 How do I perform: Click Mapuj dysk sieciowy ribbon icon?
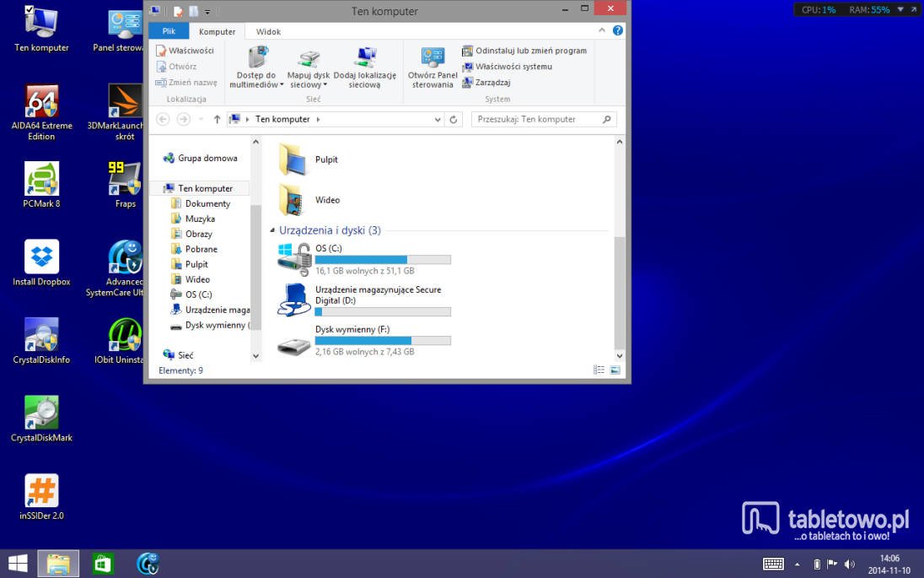[x=309, y=67]
